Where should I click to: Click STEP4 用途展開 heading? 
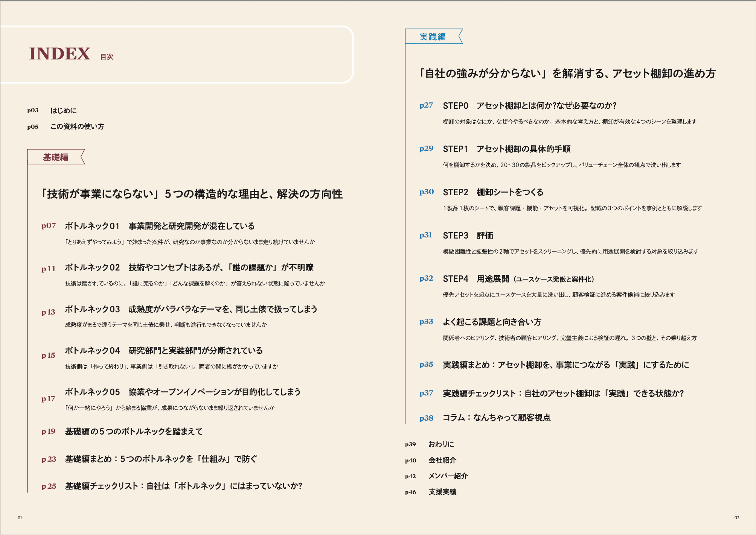click(518, 279)
